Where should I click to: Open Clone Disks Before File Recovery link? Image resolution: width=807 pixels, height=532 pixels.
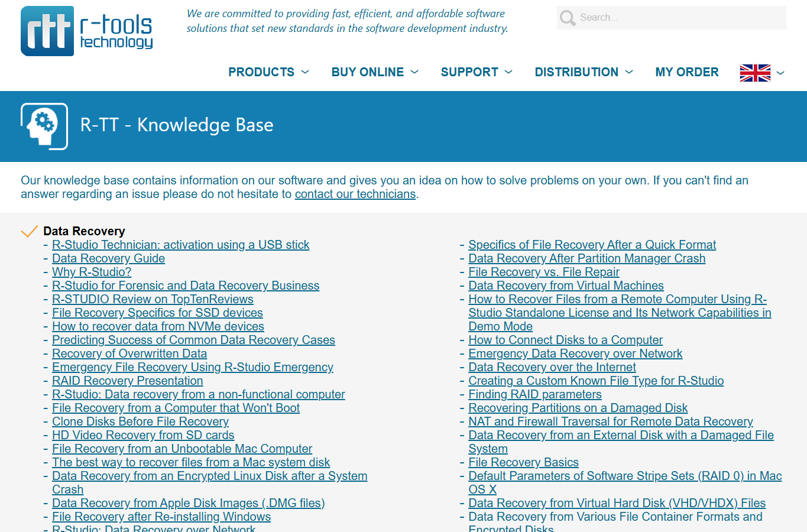(x=140, y=421)
